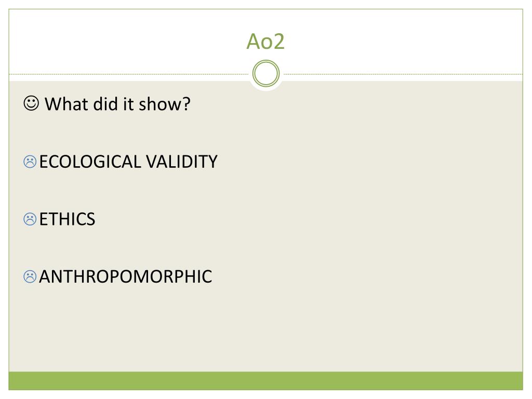Select the sad face beside ETHICS
This screenshot has height=399, width=532.
pos(30,219)
